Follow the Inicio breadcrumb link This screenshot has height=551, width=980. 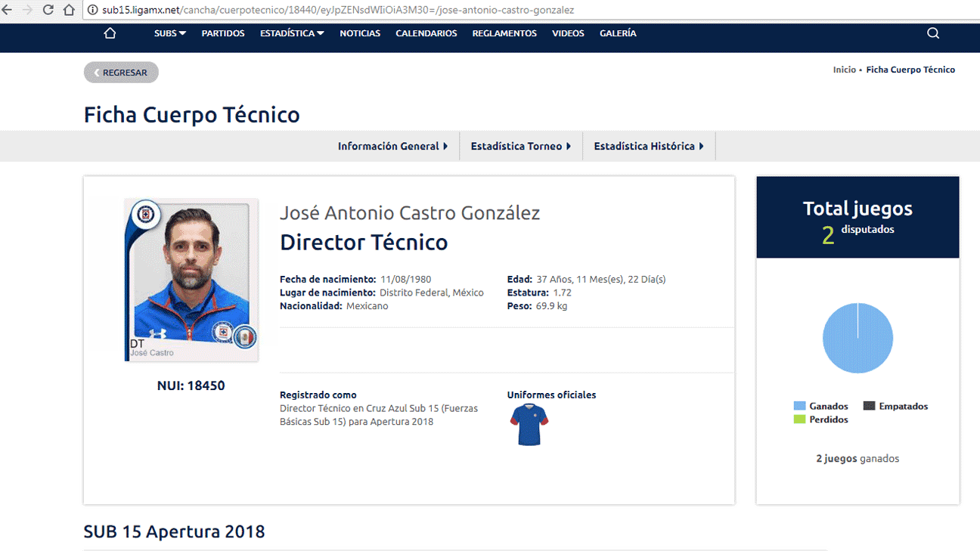point(844,70)
